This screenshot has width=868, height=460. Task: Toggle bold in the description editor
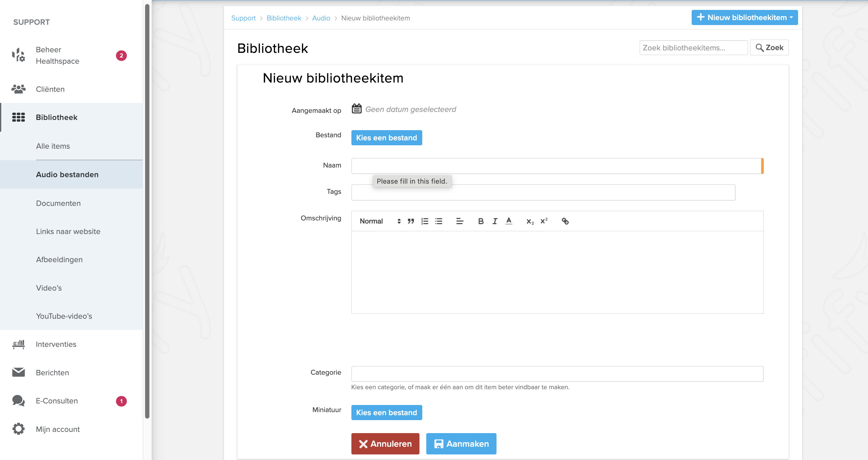coord(480,221)
